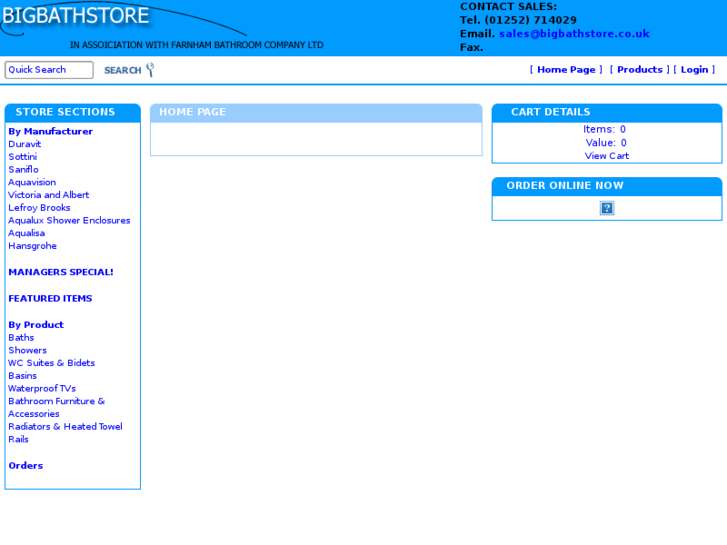
Task: Open Radiators & Heated Towel Rails
Action: coord(65,433)
